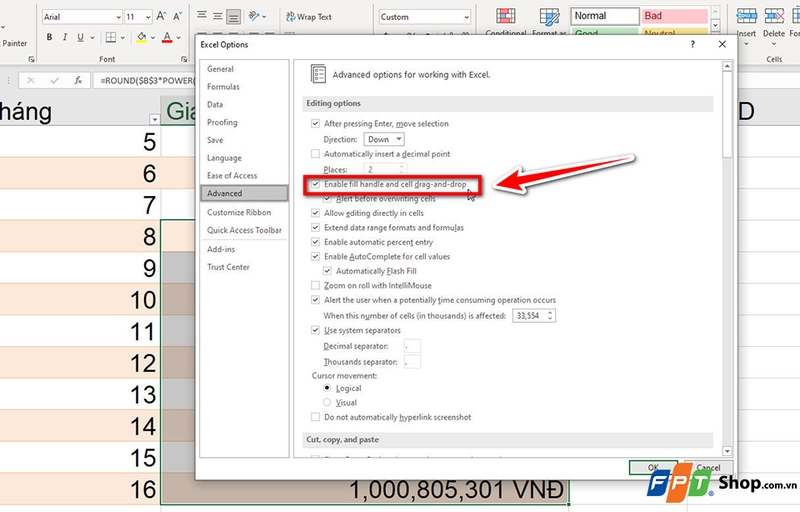Open the Direction Down dropdown

click(x=384, y=139)
